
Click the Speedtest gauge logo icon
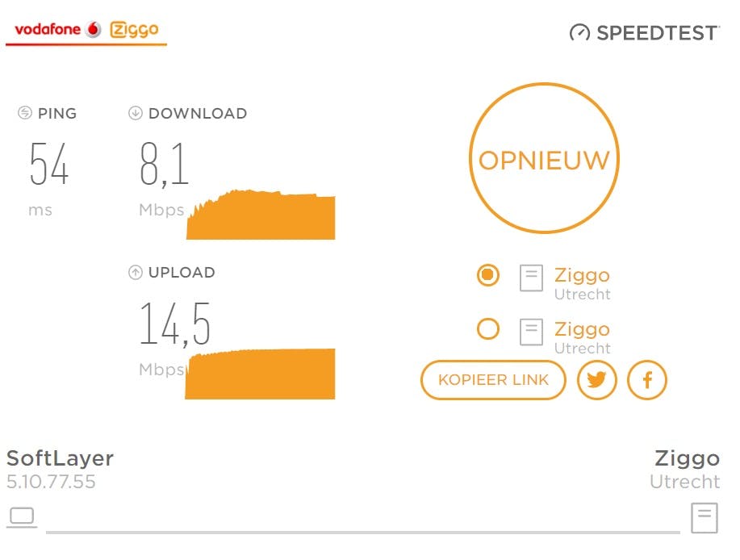click(579, 33)
